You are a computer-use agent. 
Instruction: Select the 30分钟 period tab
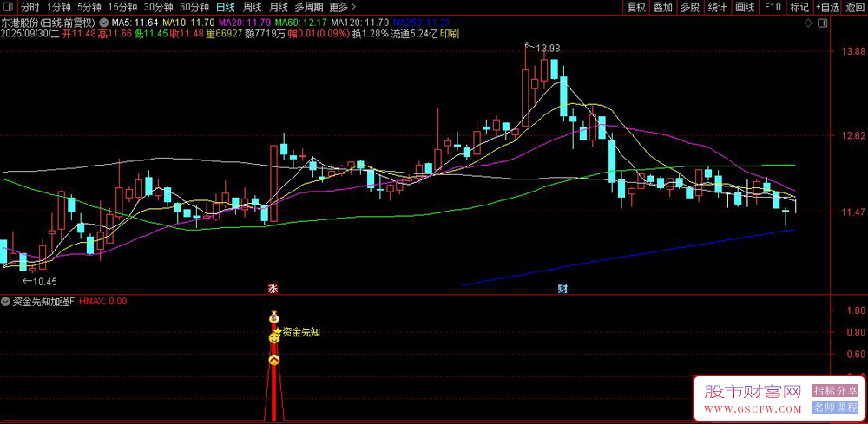coord(158,7)
